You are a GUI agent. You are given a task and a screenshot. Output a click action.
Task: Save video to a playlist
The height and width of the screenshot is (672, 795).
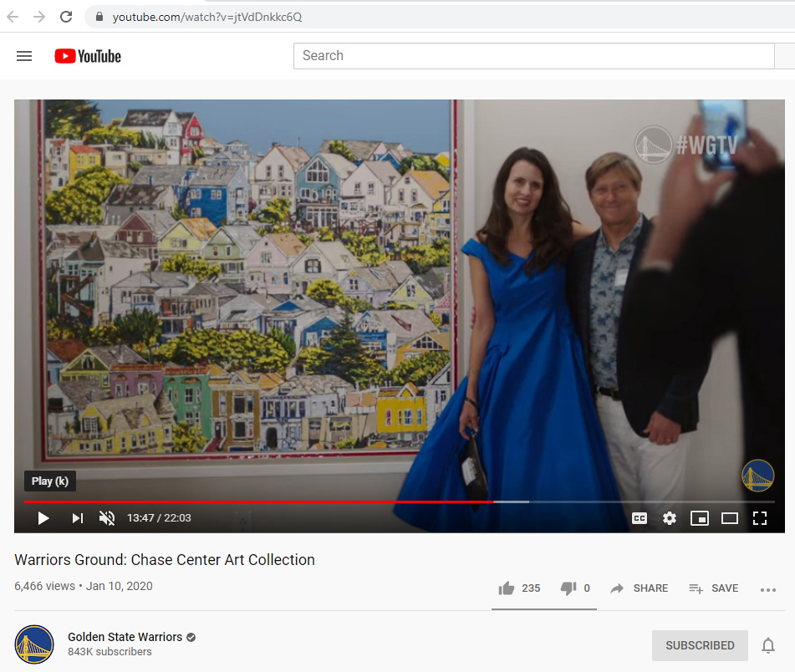pyautogui.click(x=713, y=588)
